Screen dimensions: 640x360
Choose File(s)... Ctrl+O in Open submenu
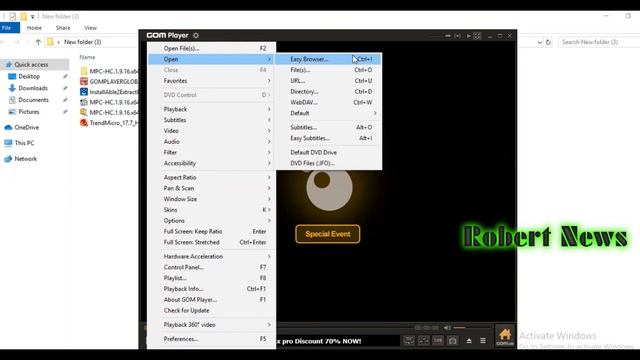click(329, 70)
